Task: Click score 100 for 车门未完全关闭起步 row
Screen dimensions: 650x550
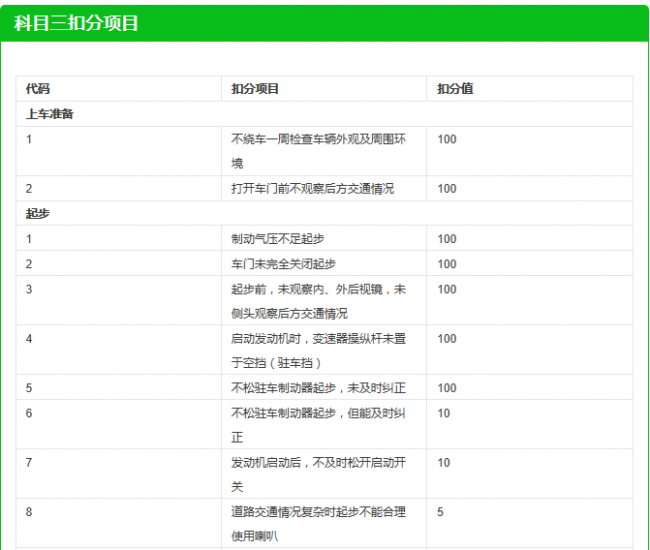Action: 447,264
